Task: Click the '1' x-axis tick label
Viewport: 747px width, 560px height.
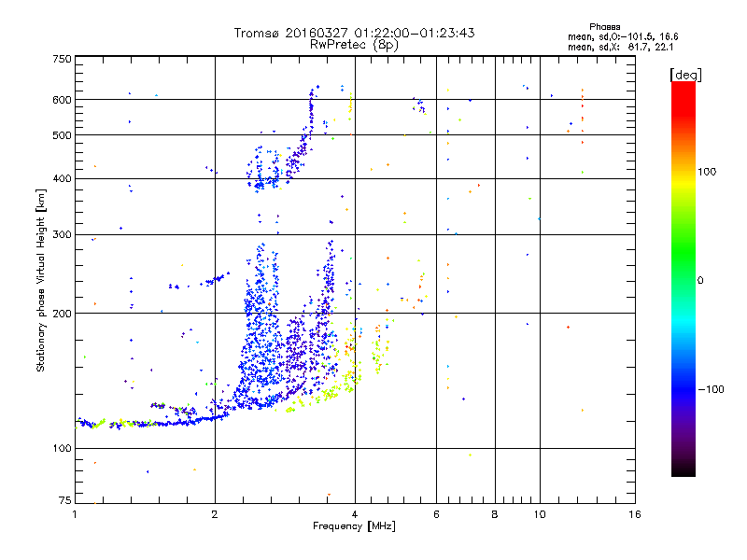Action: click(75, 514)
